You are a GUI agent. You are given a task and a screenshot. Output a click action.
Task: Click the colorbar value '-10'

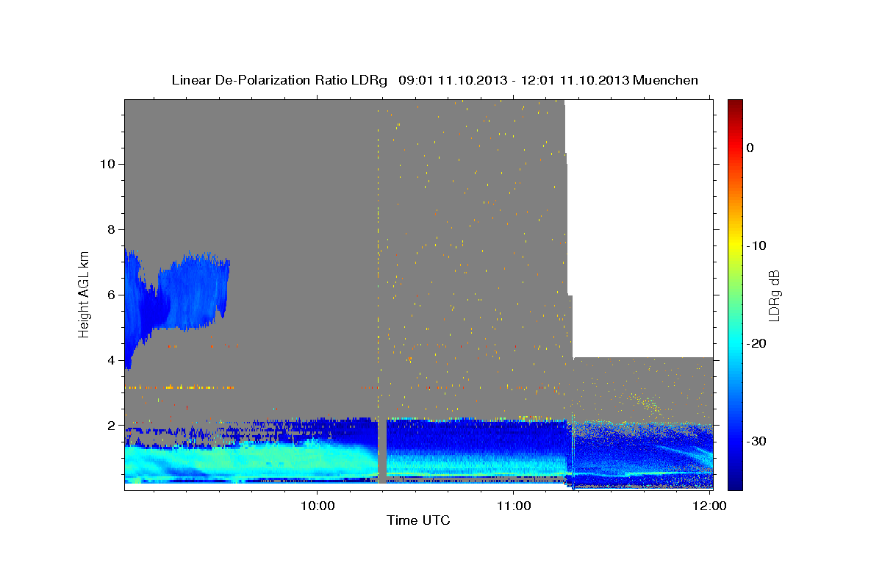point(757,245)
